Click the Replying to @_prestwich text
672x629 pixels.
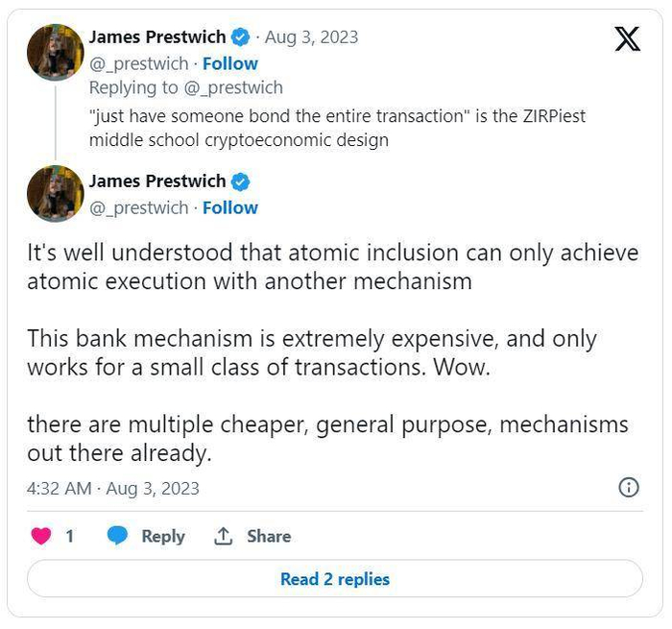click(x=186, y=87)
